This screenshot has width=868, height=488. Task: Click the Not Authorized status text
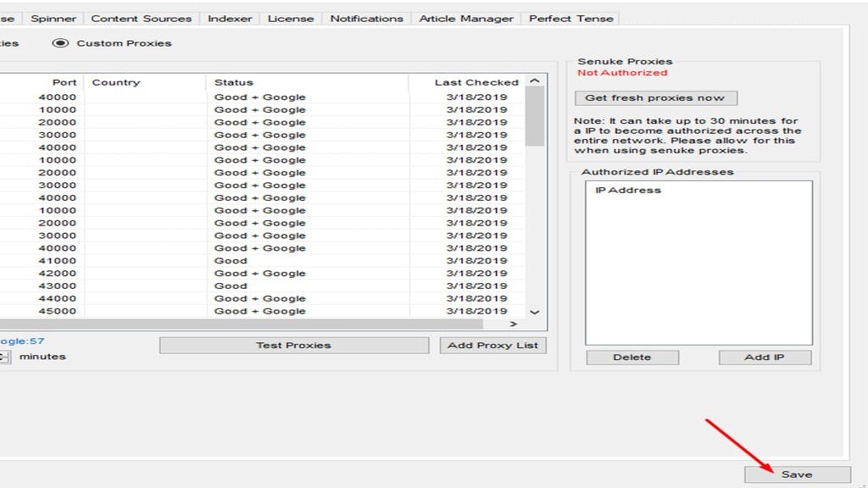coord(622,73)
